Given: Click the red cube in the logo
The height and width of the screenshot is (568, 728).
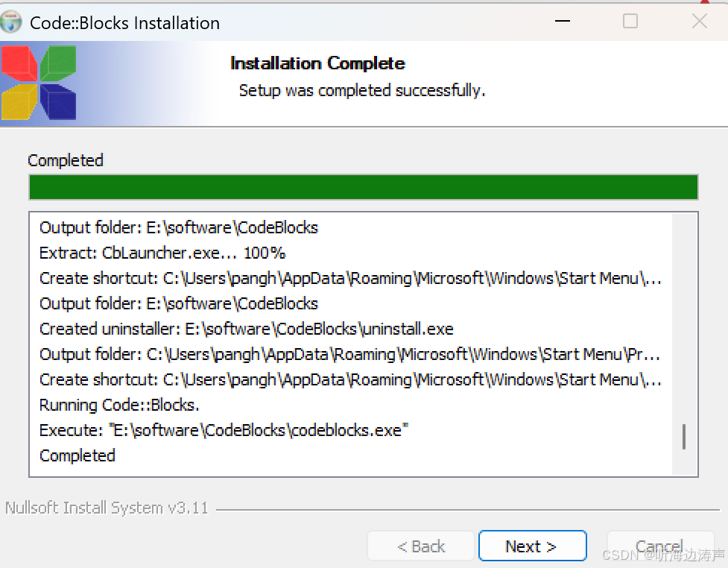Looking at the screenshot, I should tap(19, 63).
